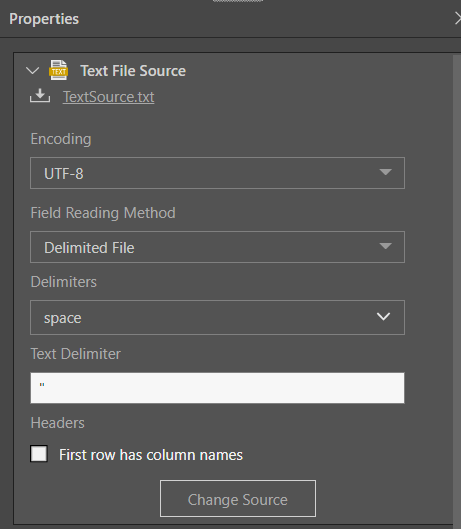461x529 pixels.
Task: Open the Delimiters combo box showing space
Action: click(x=217, y=317)
